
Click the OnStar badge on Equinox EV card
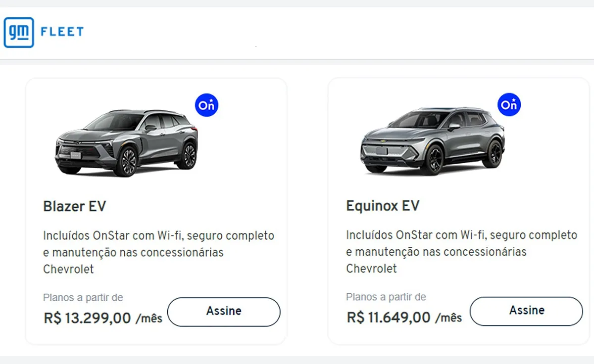pyautogui.click(x=509, y=104)
